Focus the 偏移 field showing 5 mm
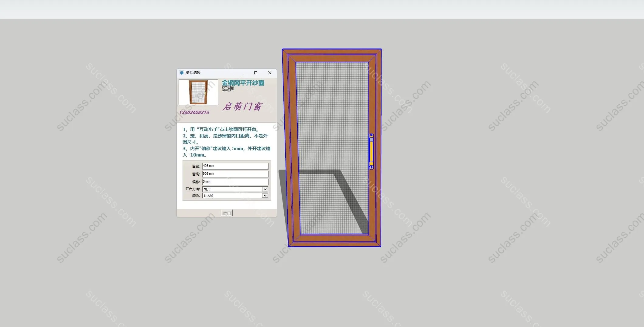 pos(235,182)
